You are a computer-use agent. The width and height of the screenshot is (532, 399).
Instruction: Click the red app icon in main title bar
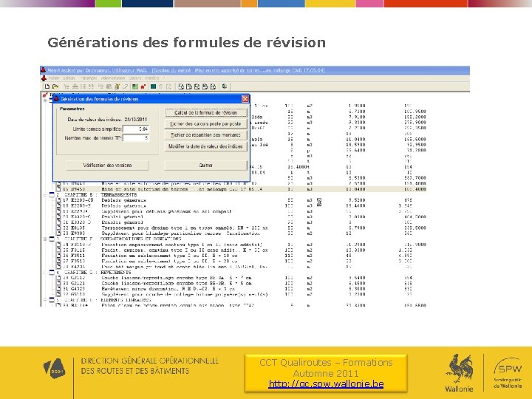click(x=43, y=70)
